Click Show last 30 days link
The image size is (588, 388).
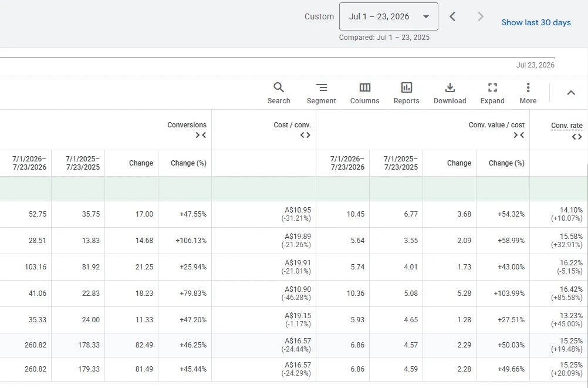click(x=536, y=22)
